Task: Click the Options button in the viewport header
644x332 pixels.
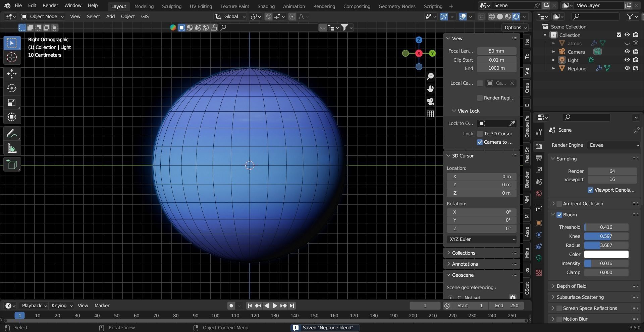Action: pyautogui.click(x=515, y=27)
